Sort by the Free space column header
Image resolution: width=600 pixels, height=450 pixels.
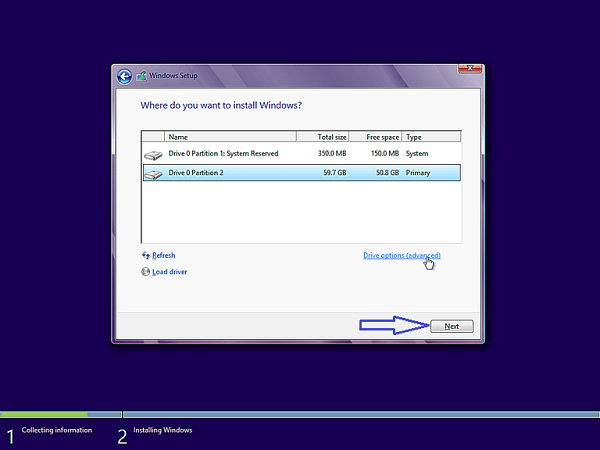click(375, 137)
